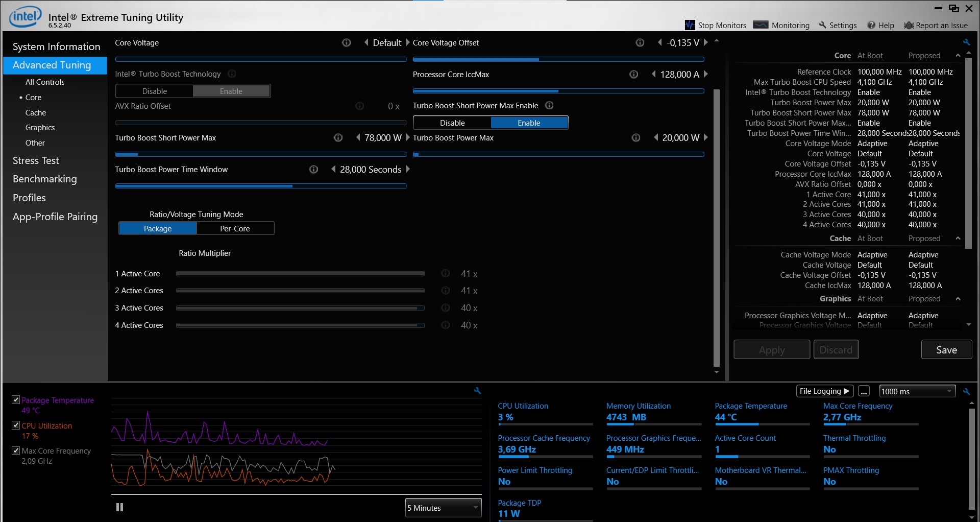Screen dimensions: 980x522
Task: Open the Monitoring view
Action: tap(781, 25)
